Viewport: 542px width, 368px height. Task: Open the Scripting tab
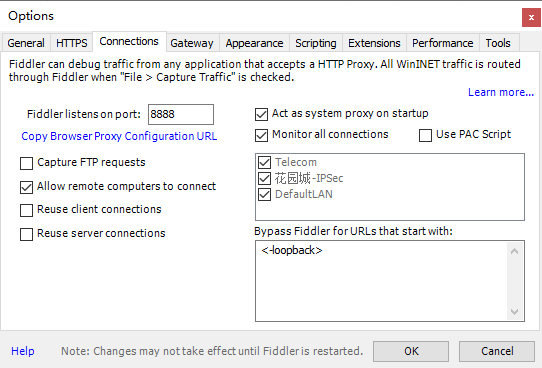click(316, 43)
